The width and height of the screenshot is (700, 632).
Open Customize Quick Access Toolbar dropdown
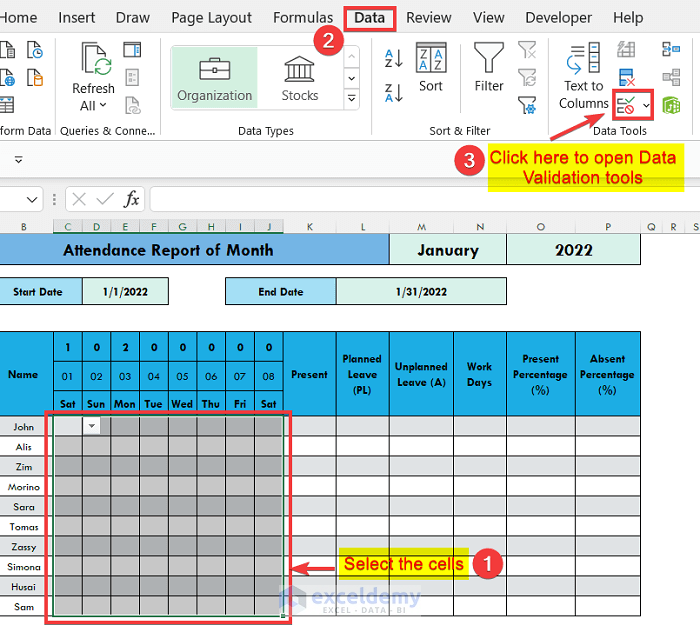[18, 159]
